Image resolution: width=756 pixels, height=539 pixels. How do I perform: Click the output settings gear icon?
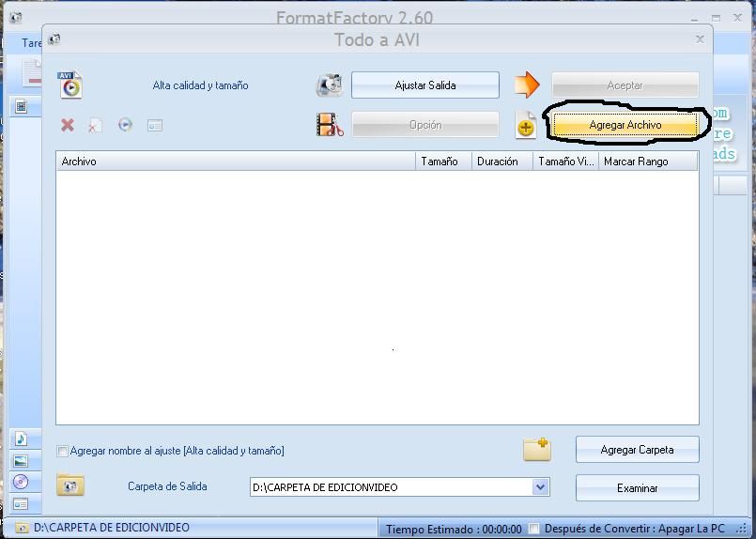click(x=330, y=85)
